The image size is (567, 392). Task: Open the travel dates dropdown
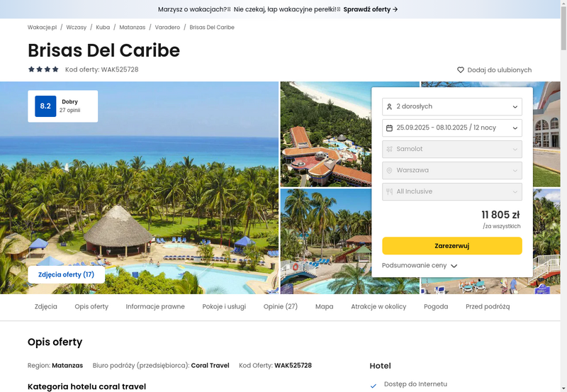pyautogui.click(x=452, y=128)
